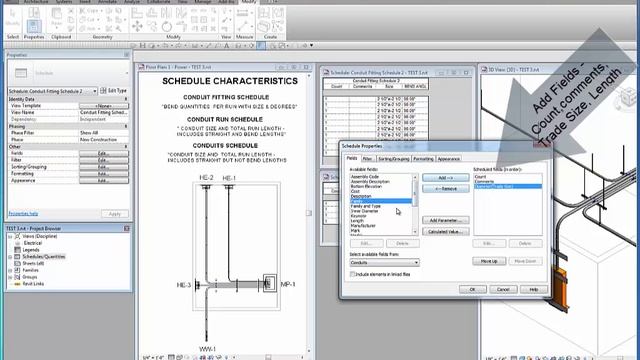Switch to the Appearance tab in dialog
Image resolution: width=640 pixels, height=360 pixels.
449,159
